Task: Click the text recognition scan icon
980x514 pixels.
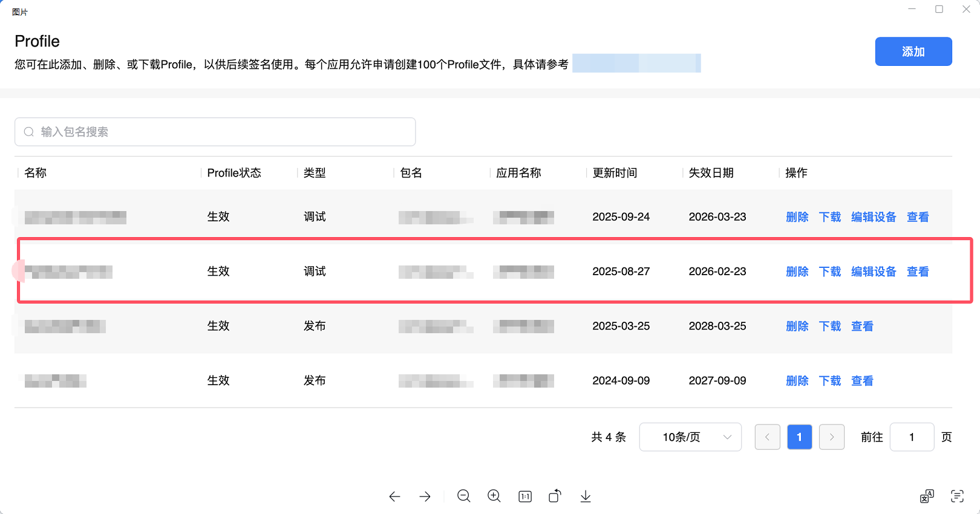Action: (957, 496)
